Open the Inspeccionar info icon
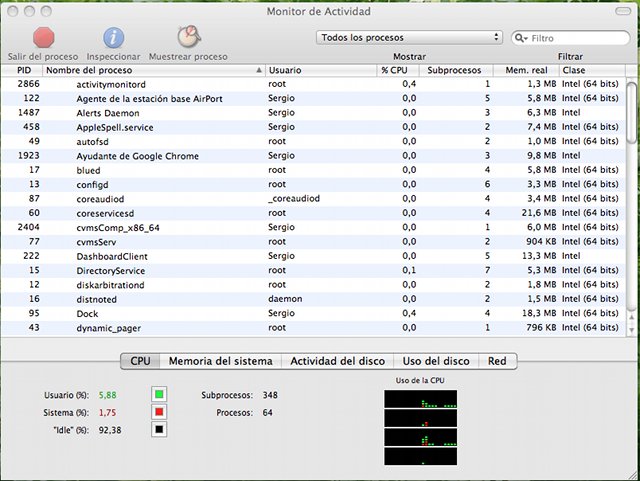Viewport: 640px width, 481px height. [114, 38]
